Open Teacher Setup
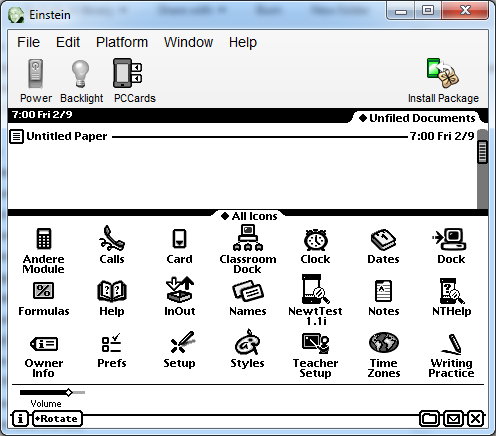496x436 pixels. point(315,355)
